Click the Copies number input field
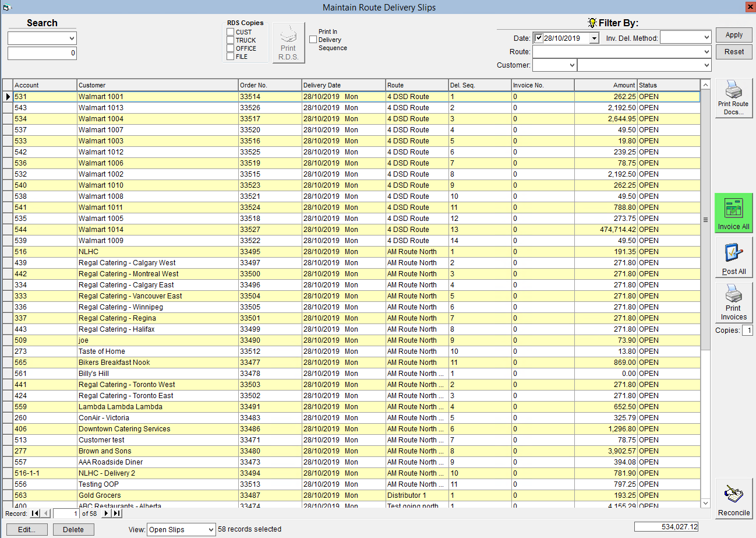Viewport: 756px width, 538px height. (x=747, y=330)
